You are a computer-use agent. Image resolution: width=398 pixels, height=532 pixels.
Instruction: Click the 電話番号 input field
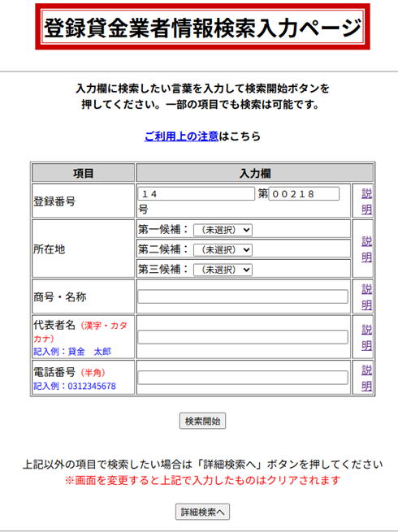(x=243, y=378)
